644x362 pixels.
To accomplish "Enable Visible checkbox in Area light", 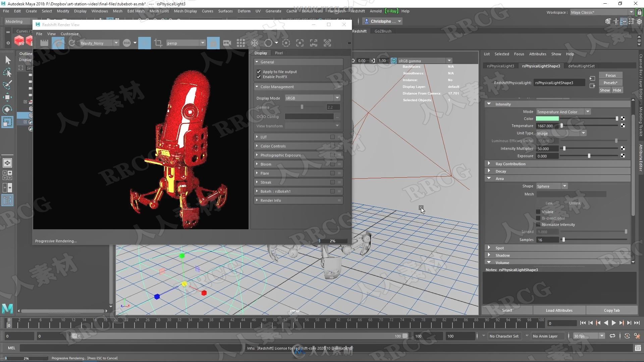I will click(539, 211).
